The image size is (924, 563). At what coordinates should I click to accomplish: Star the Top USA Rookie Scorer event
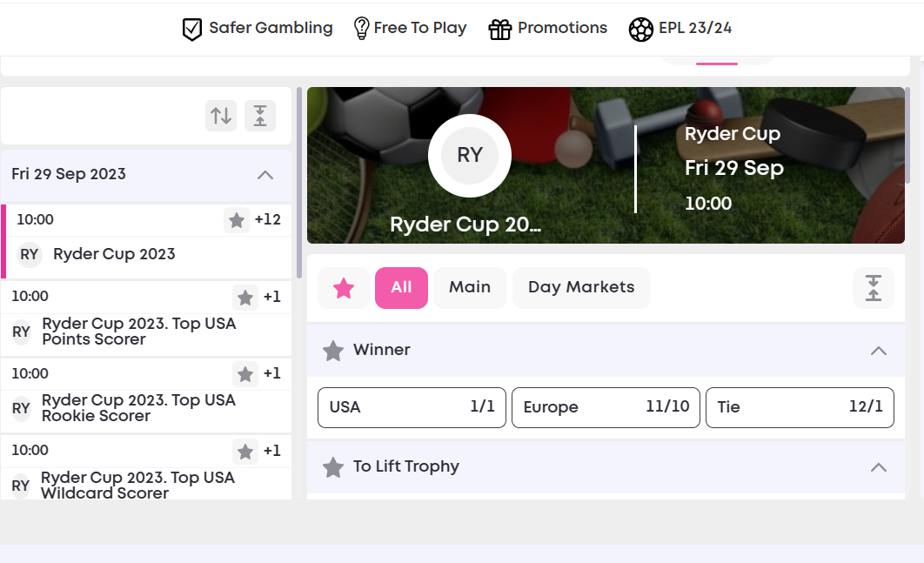(245, 374)
